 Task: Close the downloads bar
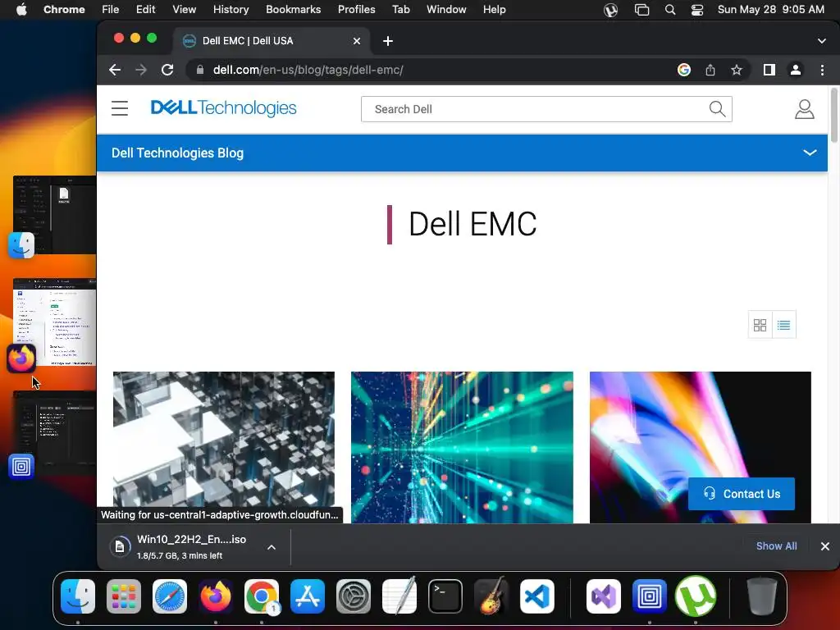pos(825,546)
